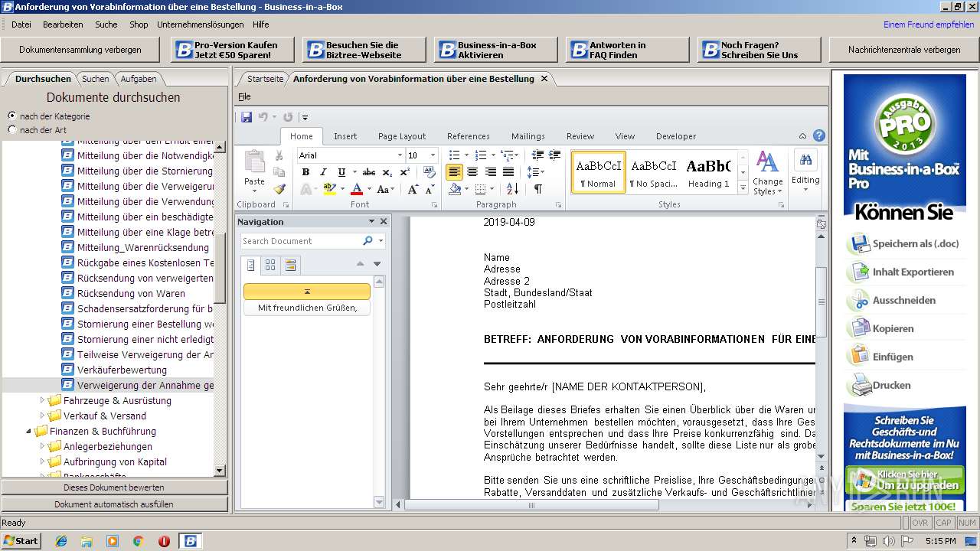The image size is (980, 551).
Task: Open Internet Explorer from the taskbar
Action: click(x=60, y=541)
